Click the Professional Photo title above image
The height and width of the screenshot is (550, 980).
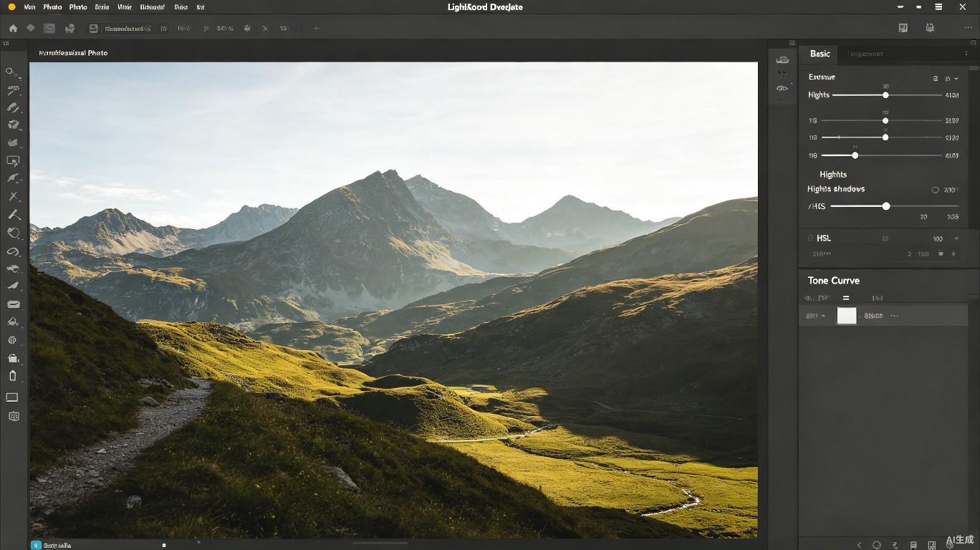pos(73,53)
